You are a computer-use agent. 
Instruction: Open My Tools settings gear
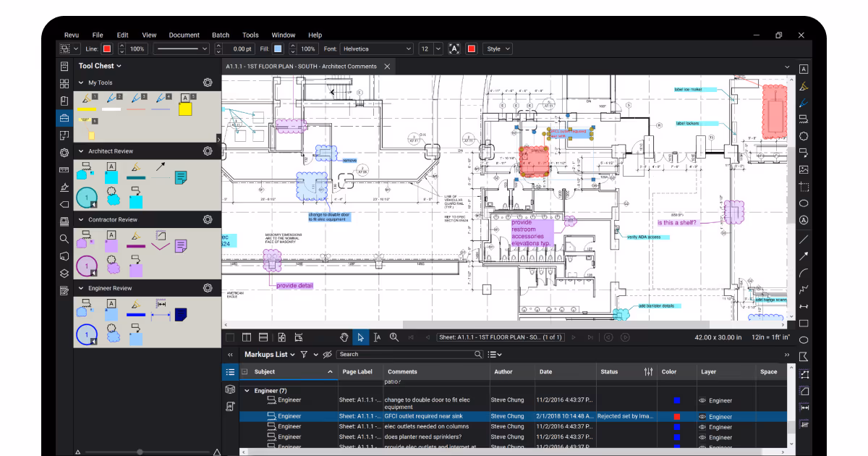[x=208, y=83]
